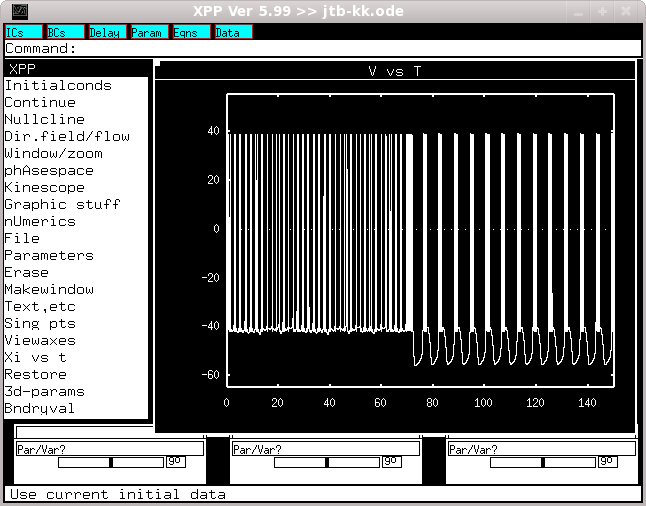This screenshot has width=646, height=506.
Task: Open the BCs window button
Action: [66, 32]
